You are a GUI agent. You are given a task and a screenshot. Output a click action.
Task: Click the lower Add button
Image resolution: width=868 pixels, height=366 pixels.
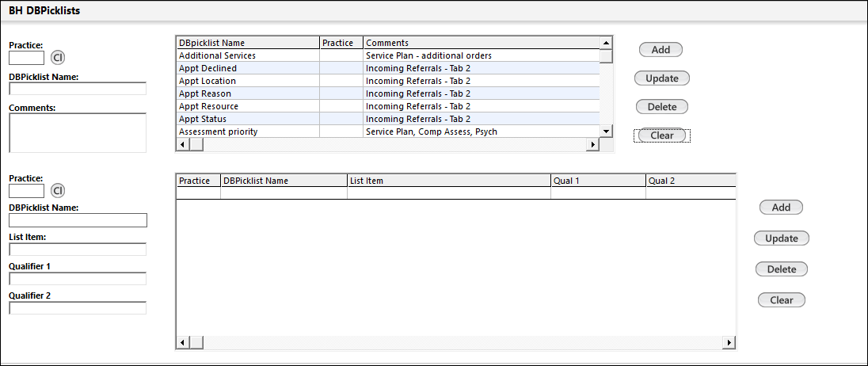pos(781,208)
